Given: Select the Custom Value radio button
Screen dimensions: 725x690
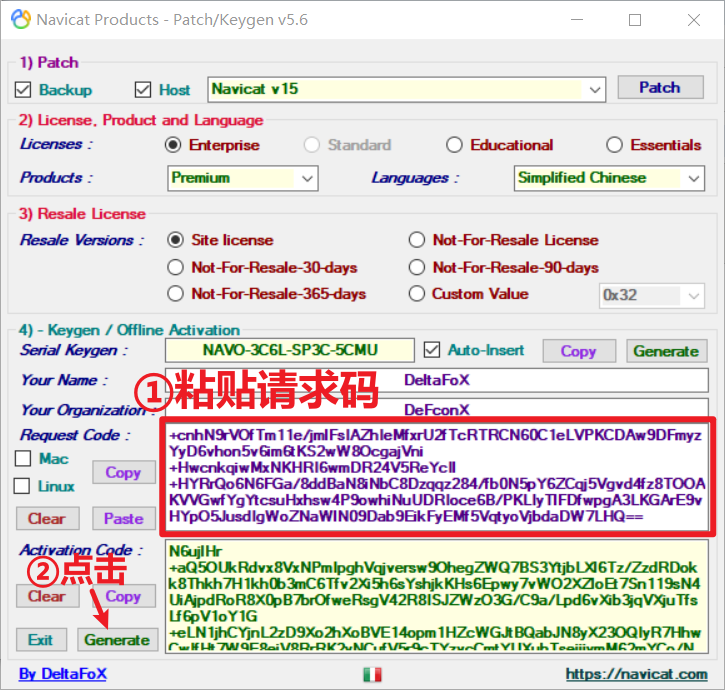Looking at the screenshot, I should (x=417, y=294).
